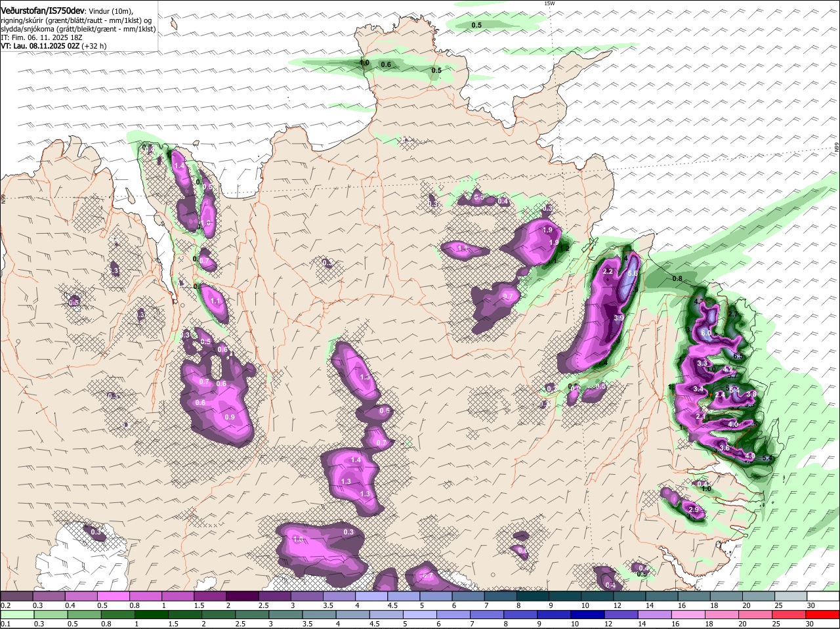
Task: Click the '(+32 h)' forecast offset
Action: [94, 46]
